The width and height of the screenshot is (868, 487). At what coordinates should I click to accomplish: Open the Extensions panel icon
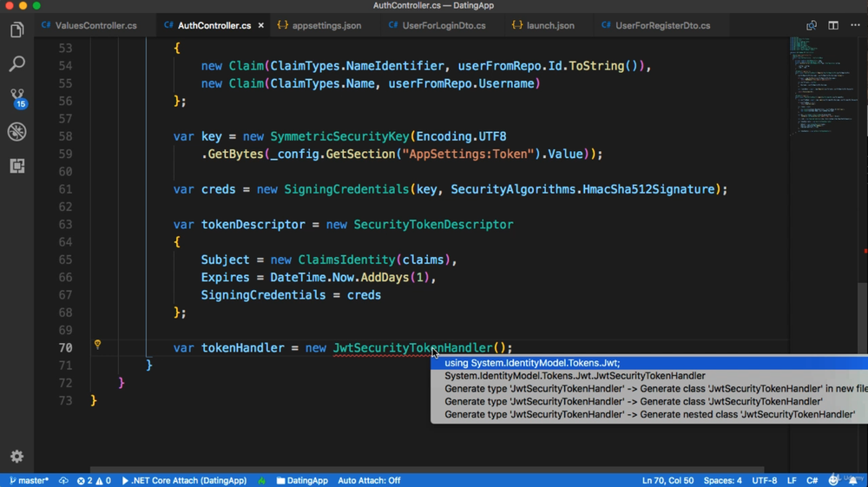(x=17, y=166)
